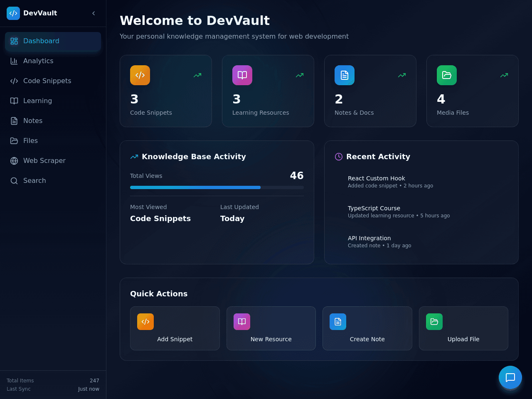Viewport: 532px width, 399px height.
Task: Click the Learning Resources card label
Action: [261, 113]
